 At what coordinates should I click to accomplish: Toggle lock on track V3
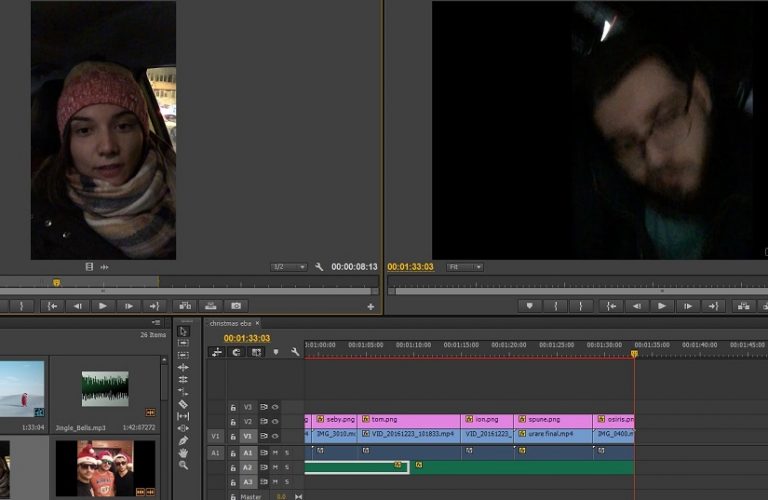233,407
